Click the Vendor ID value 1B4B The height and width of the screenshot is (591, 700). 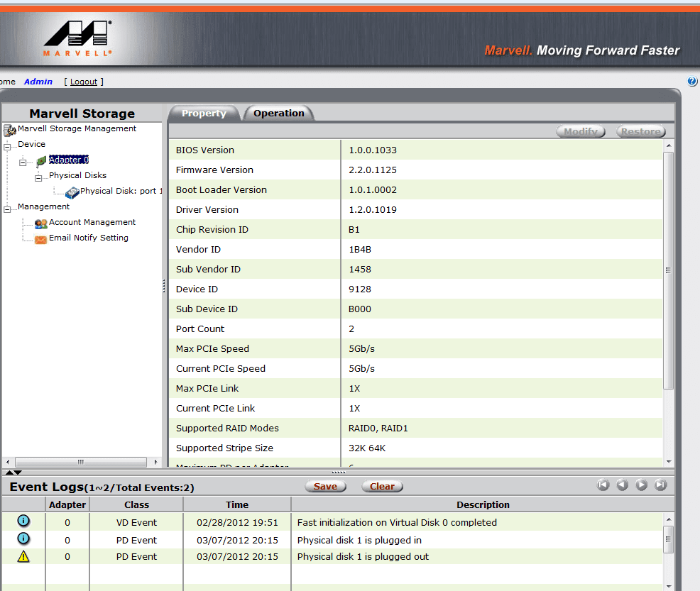point(360,249)
